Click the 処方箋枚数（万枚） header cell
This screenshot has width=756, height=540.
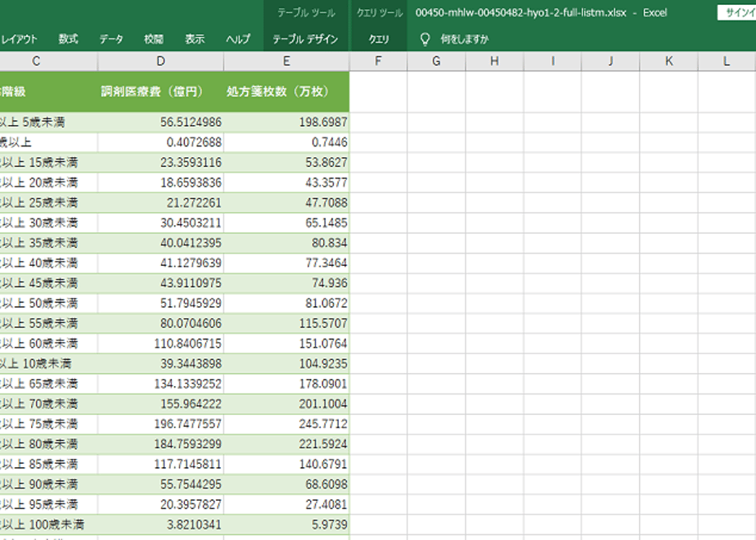286,92
